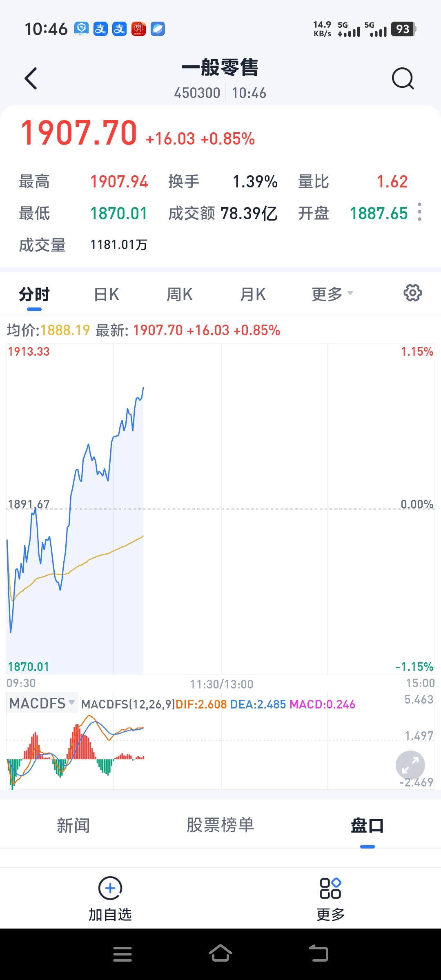Open the MACDFS indicator dropdown
This screenshot has width=441, height=980.
42,704
